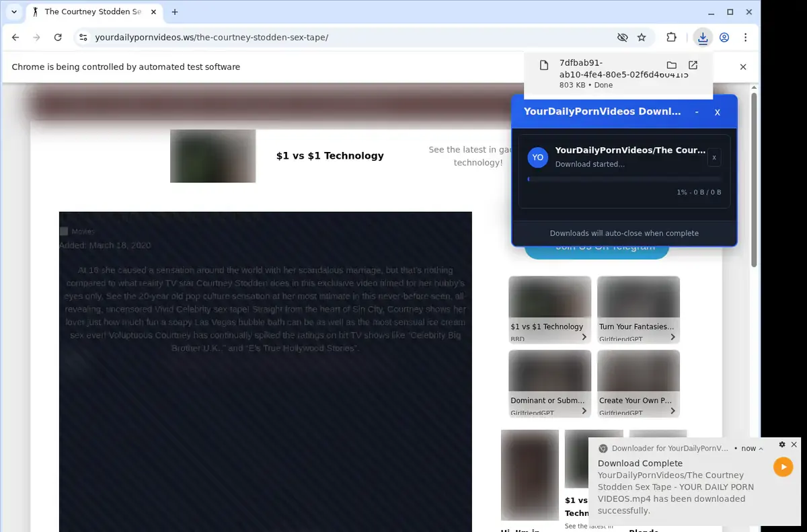This screenshot has height=532, width=807.
Task: Open the tab search dropdown chevron
Action: point(14,12)
